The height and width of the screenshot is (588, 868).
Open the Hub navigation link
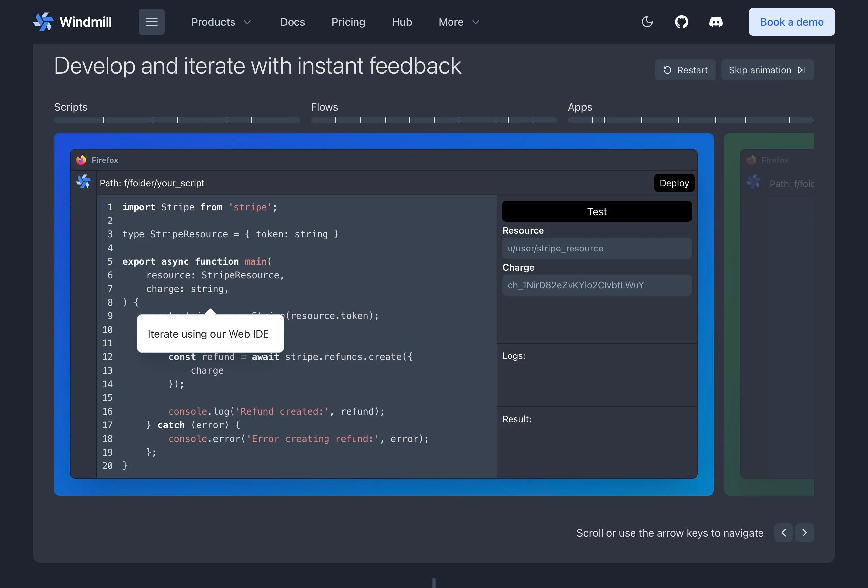401,22
